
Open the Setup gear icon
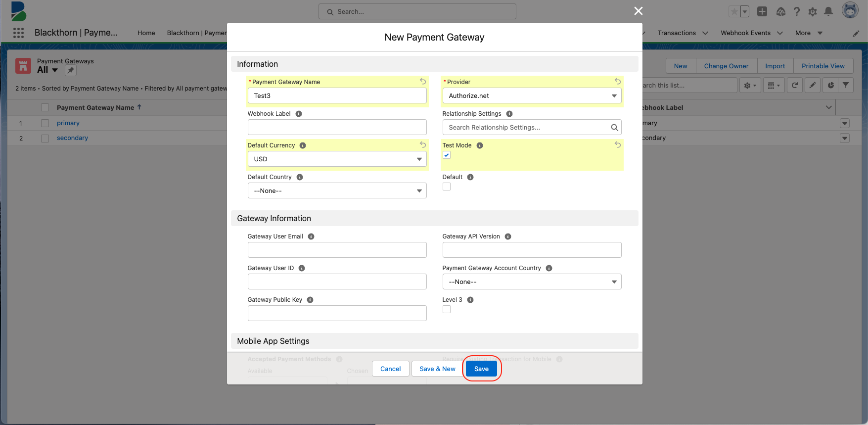813,11
